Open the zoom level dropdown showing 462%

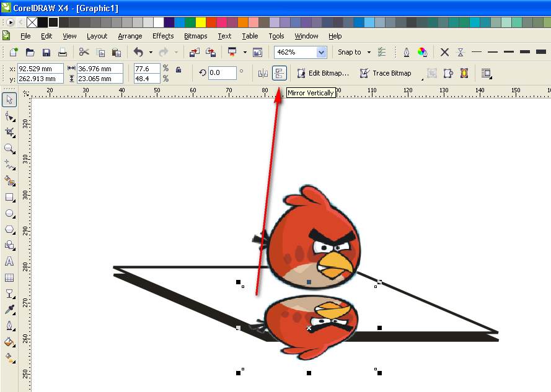point(322,52)
